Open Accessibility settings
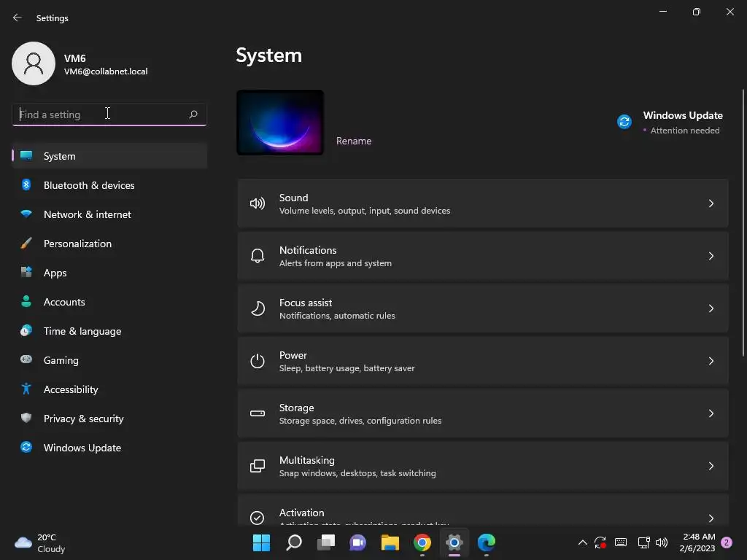The height and width of the screenshot is (560, 747). coord(109,389)
